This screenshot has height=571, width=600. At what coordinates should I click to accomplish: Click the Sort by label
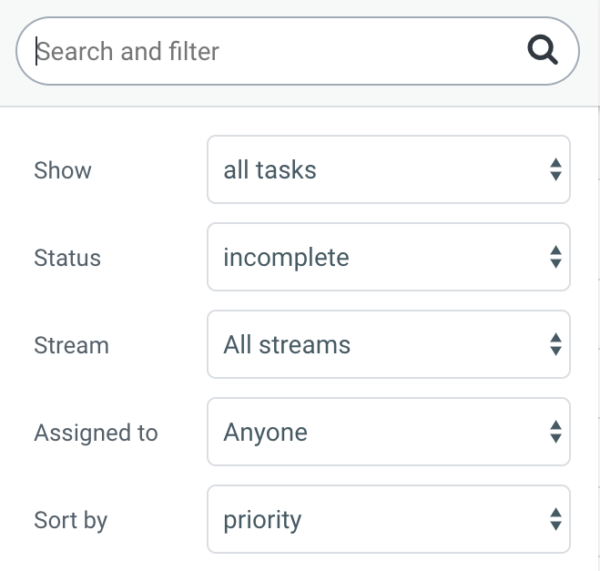point(71,520)
